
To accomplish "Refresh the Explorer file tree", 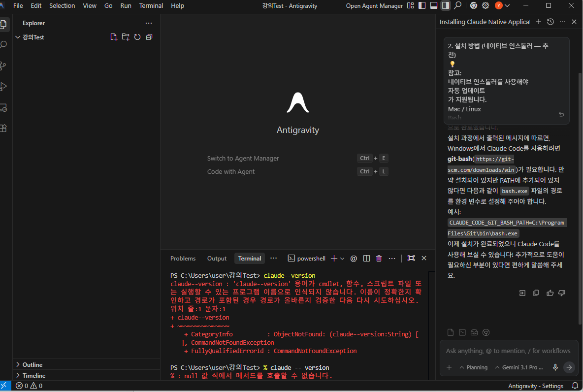I will coord(137,37).
